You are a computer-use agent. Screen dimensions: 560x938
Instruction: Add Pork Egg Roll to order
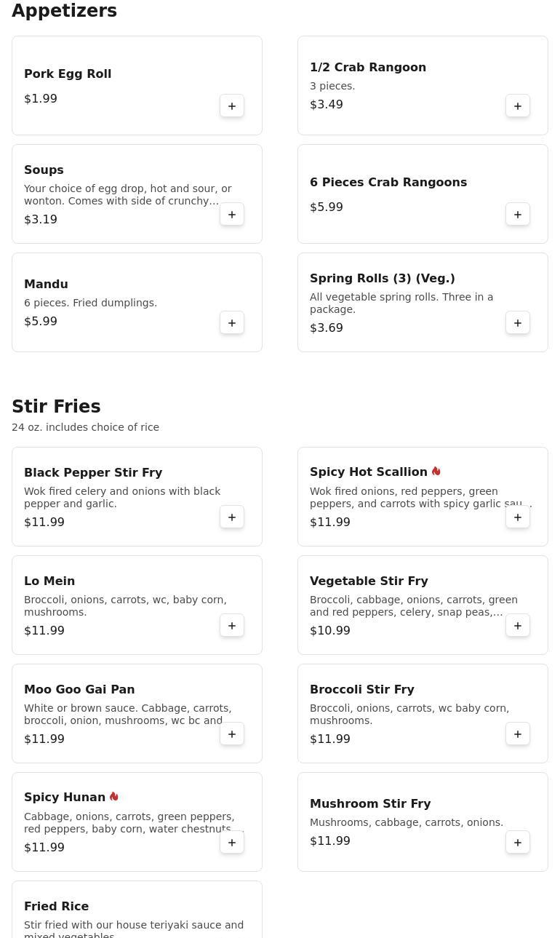pyautogui.click(x=232, y=106)
